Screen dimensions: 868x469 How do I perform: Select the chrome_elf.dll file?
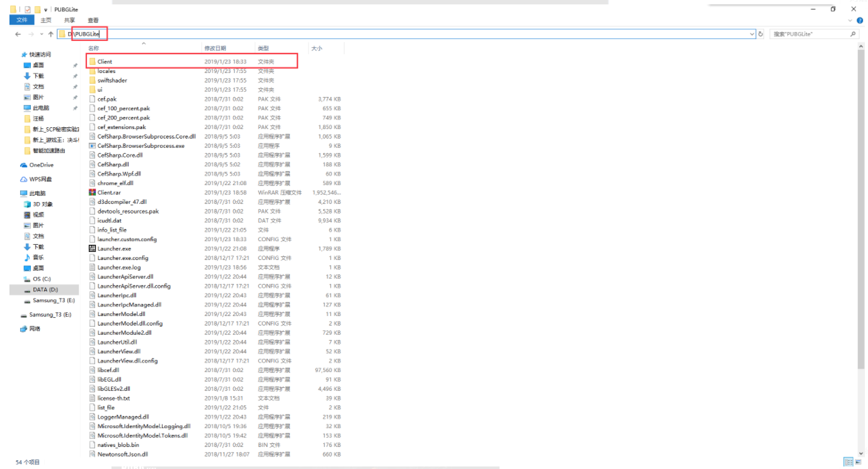(115, 183)
